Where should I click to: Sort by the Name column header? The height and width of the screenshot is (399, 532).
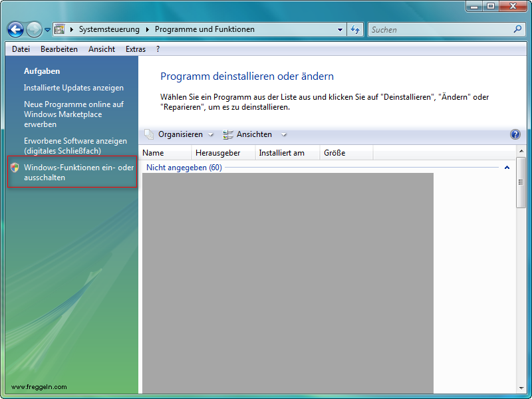coord(165,153)
